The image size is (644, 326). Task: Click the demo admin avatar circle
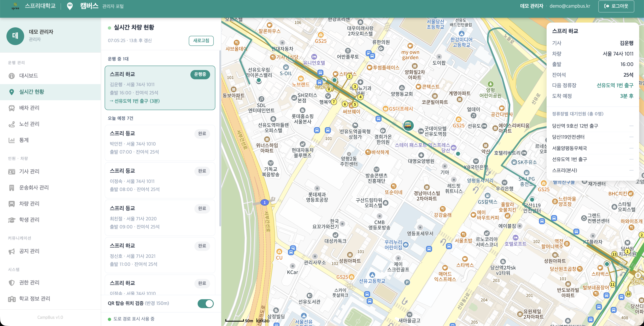(x=15, y=36)
